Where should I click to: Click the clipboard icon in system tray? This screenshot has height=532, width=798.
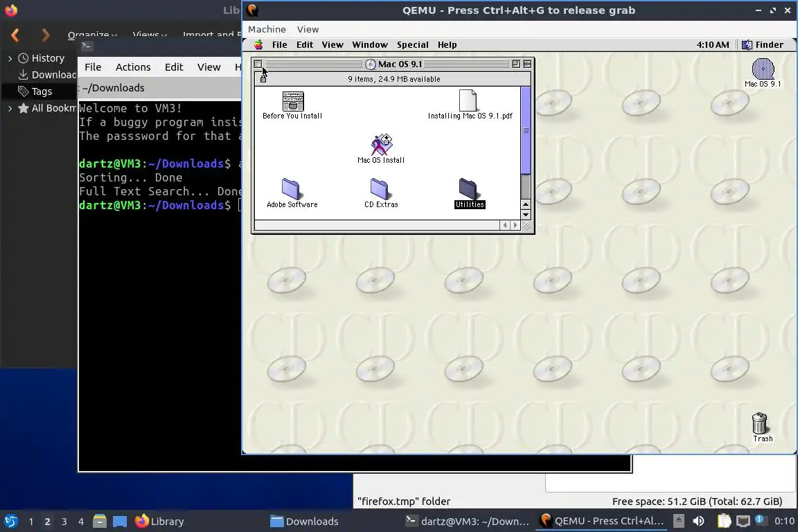click(724, 521)
